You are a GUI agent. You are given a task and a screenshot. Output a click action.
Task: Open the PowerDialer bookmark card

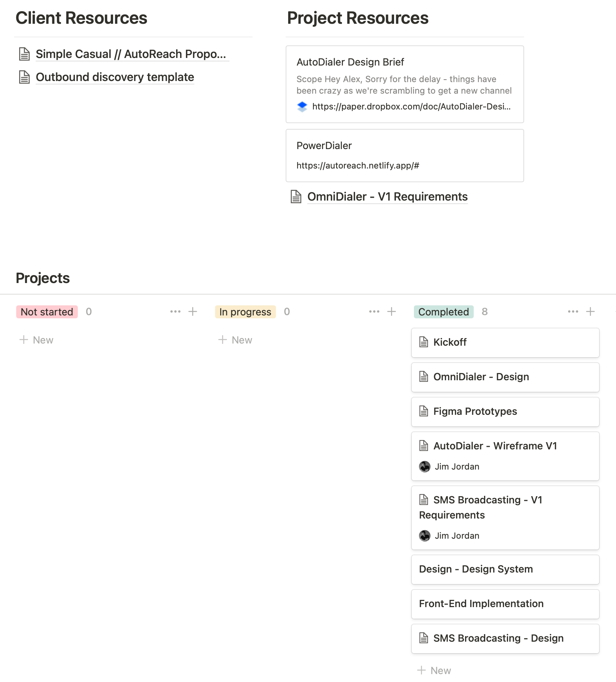click(x=405, y=156)
